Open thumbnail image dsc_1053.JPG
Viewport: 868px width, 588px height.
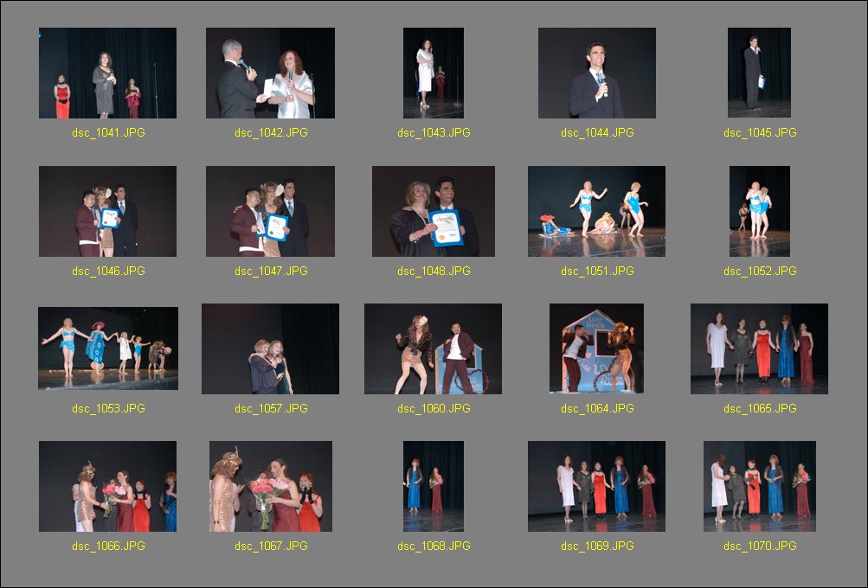pos(108,348)
